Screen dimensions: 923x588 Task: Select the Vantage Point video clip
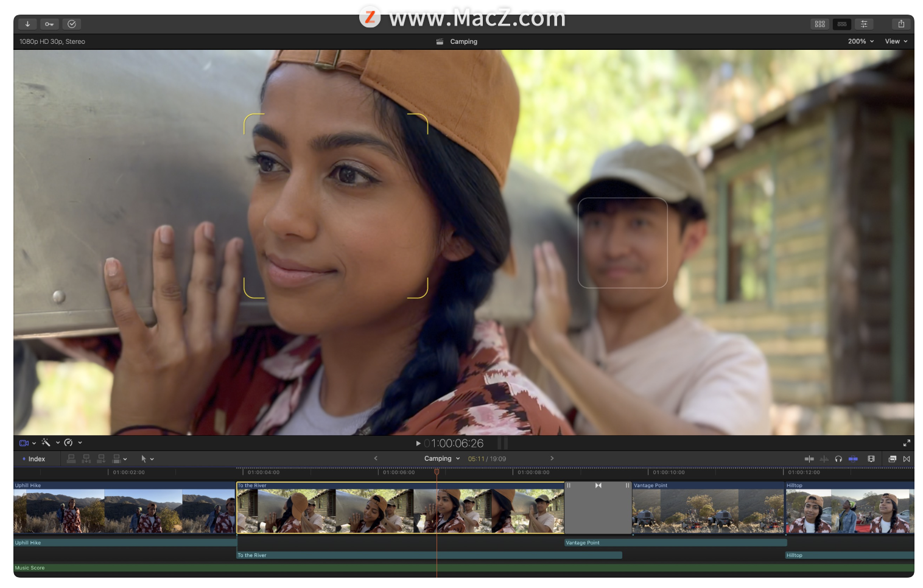708,508
